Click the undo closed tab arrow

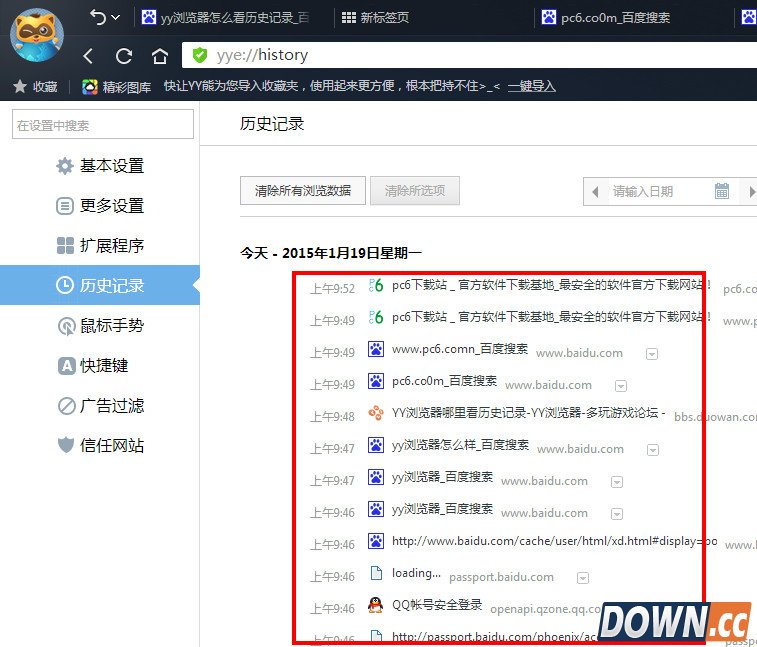coord(98,17)
